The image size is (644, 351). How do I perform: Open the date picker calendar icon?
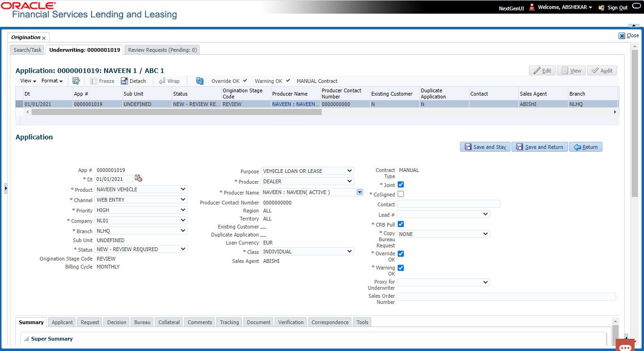coord(138,178)
